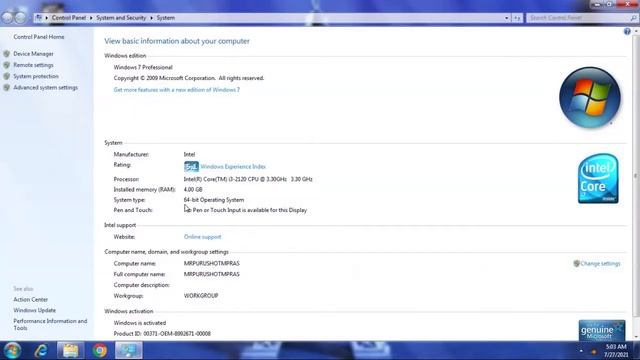Click the genuine Microsoft badge
Screen dimensions: 640x360
tap(602, 330)
